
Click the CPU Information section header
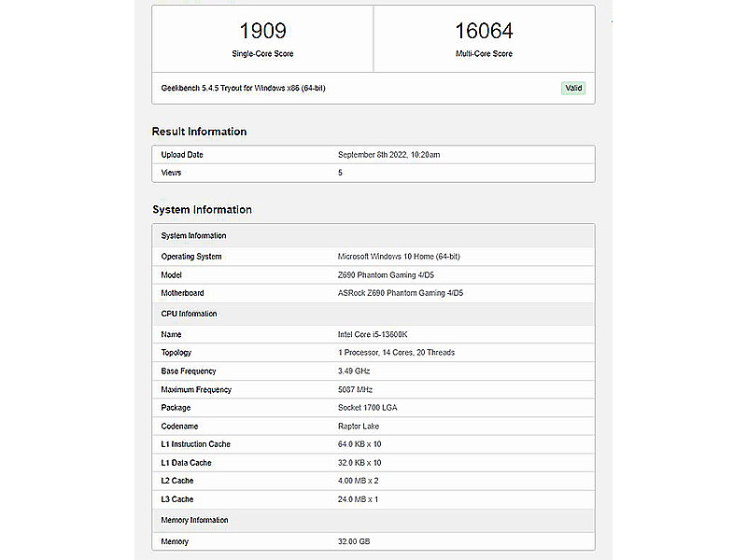(x=373, y=314)
